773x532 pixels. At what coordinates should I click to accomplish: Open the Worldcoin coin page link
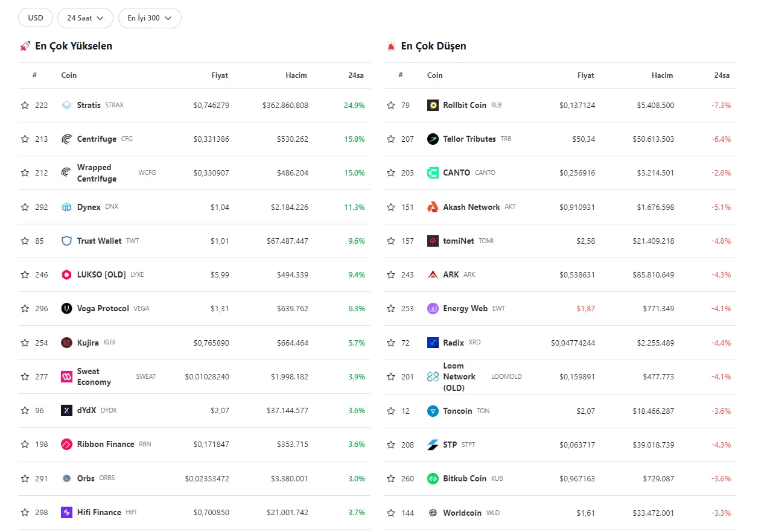click(x=462, y=513)
